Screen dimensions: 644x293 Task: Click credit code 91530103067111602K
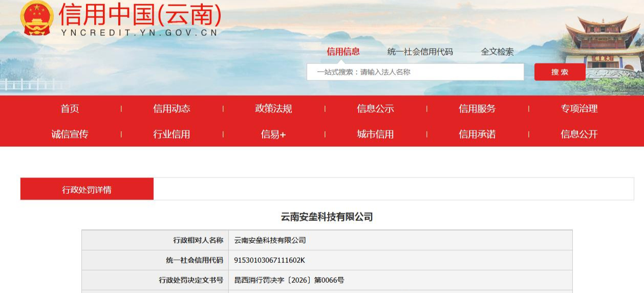click(x=269, y=260)
